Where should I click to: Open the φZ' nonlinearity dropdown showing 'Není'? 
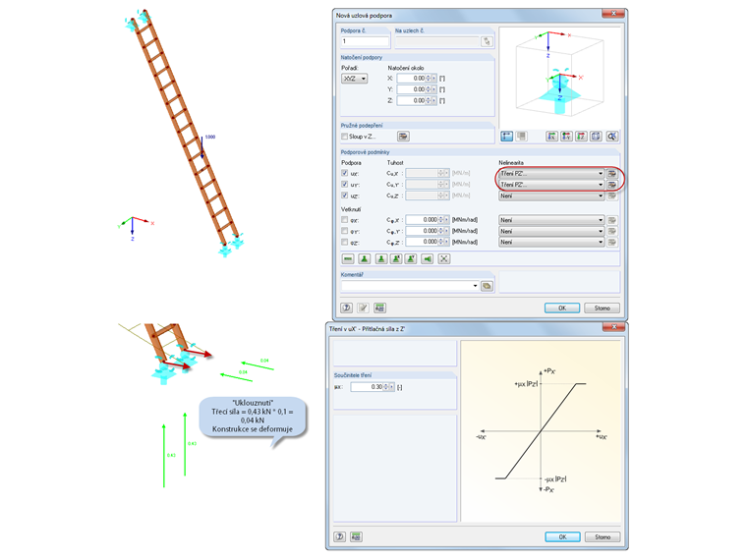551,242
